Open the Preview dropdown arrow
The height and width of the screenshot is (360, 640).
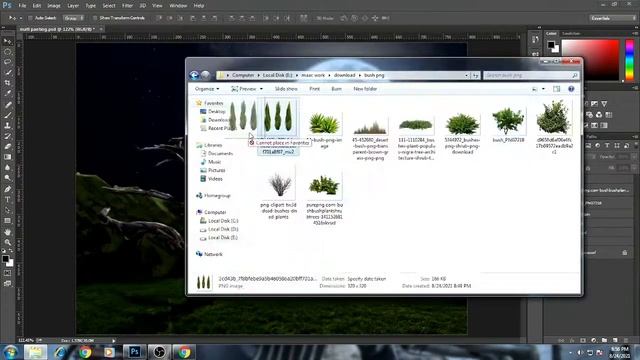coord(261,89)
